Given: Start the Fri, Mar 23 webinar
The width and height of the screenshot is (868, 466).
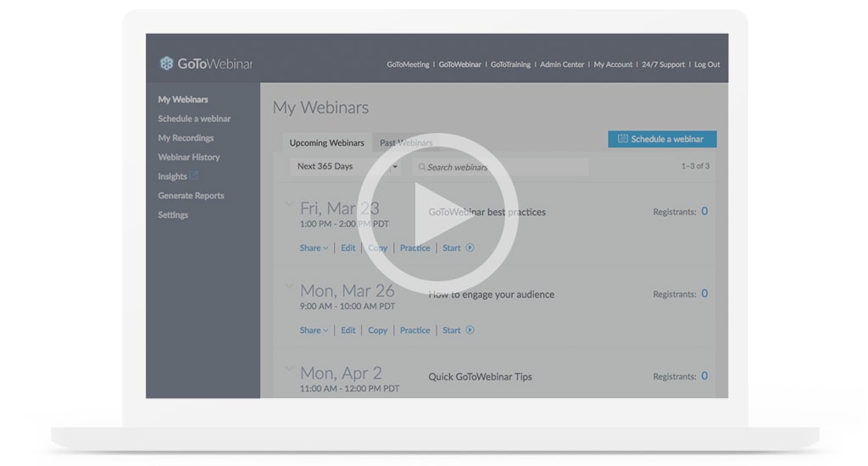Looking at the screenshot, I should (x=451, y=248).
